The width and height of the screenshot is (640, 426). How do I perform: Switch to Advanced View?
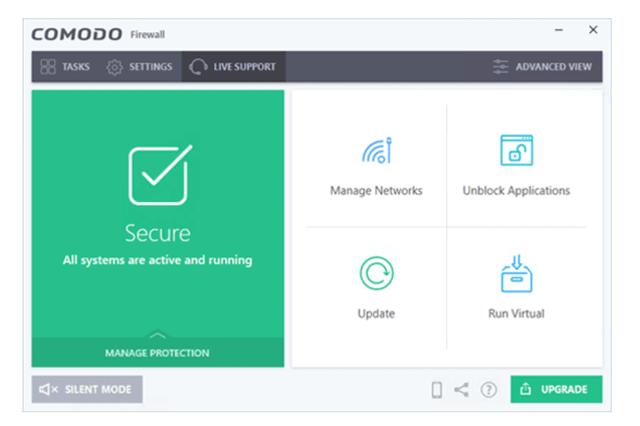[545, 67]
